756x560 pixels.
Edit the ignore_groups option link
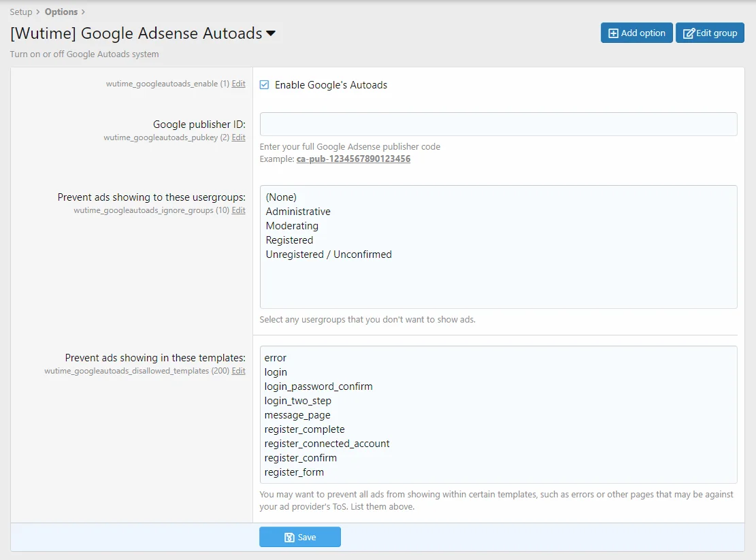[238, 210]
